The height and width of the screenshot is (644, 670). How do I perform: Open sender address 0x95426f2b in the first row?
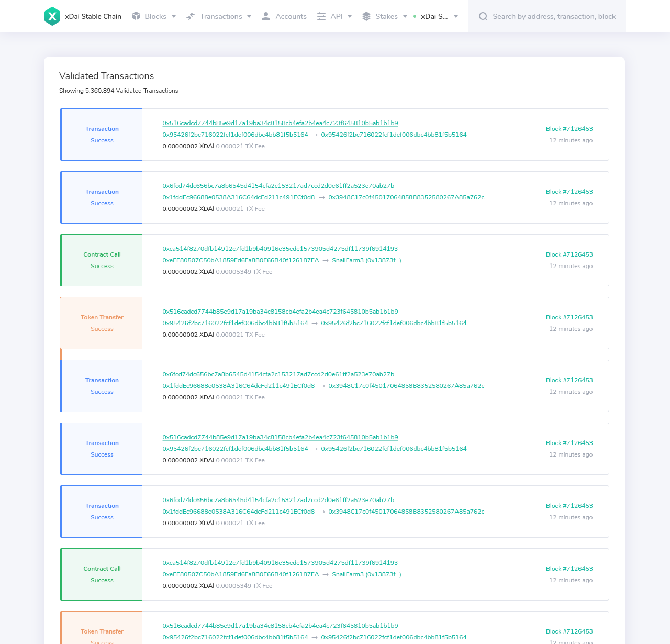(236, 135)
